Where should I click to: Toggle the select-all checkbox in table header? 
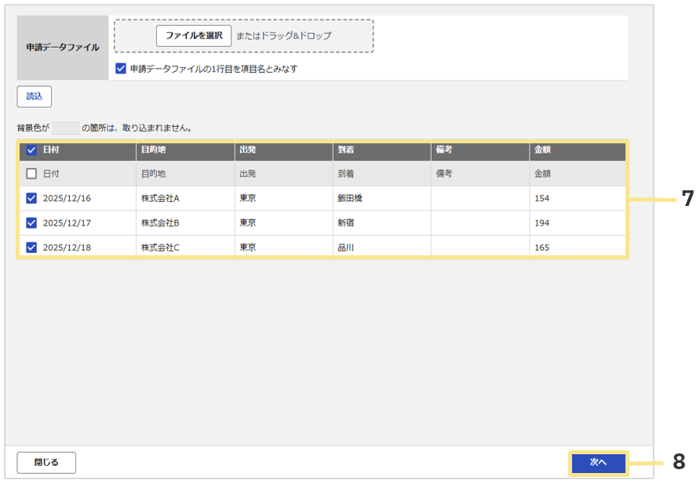pos(31,150)
